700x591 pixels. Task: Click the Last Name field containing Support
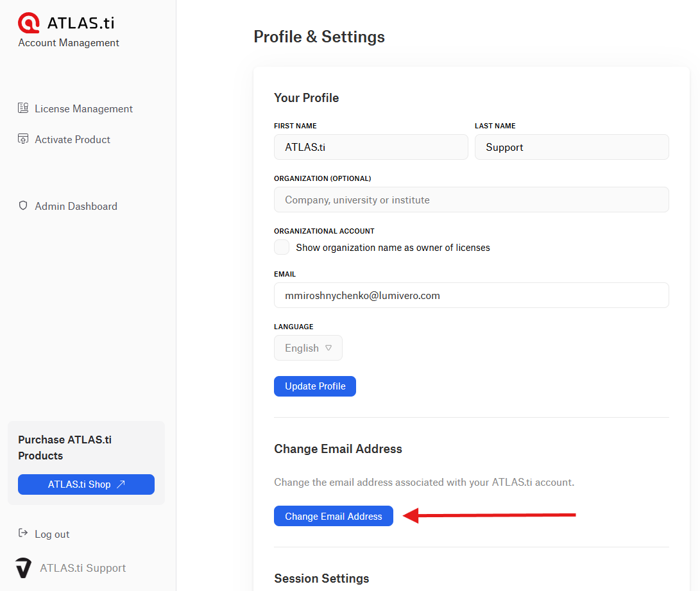coord(572,147)
